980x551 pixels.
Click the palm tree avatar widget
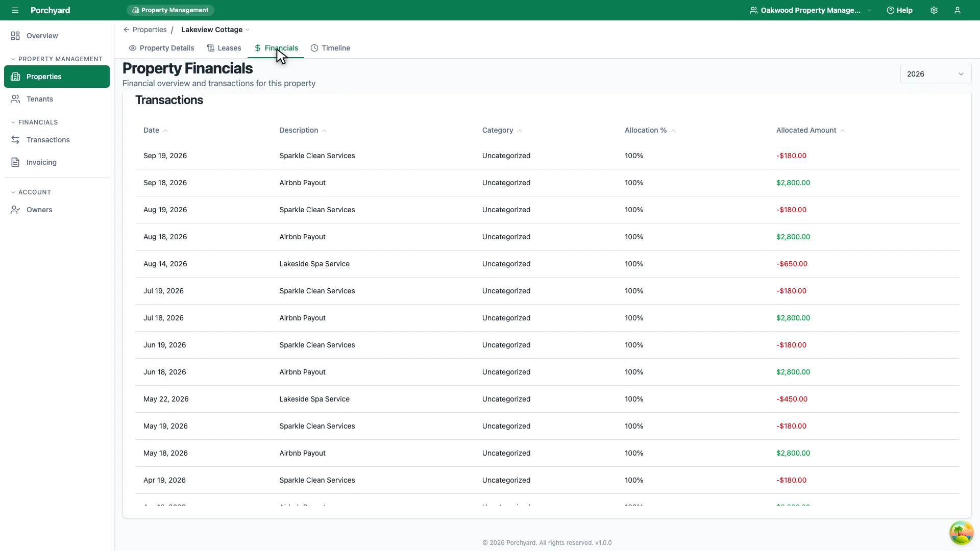pos(961,533)
